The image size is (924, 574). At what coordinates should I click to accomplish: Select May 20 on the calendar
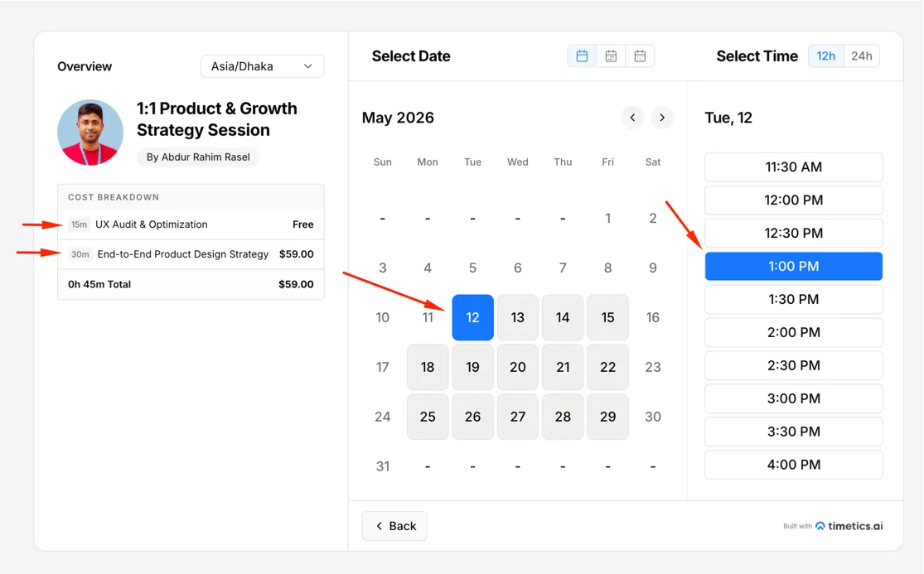[x=517, y=368]
